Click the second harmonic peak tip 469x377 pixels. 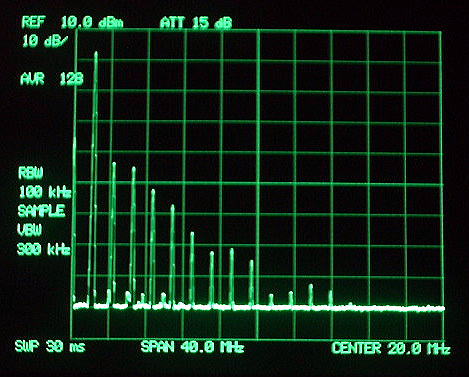click(114, 164)
